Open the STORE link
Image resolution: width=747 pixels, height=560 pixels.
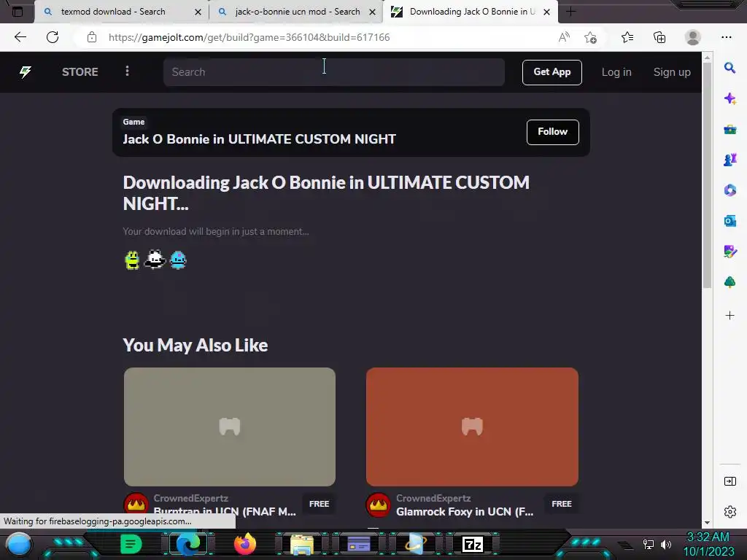(80, 72)
